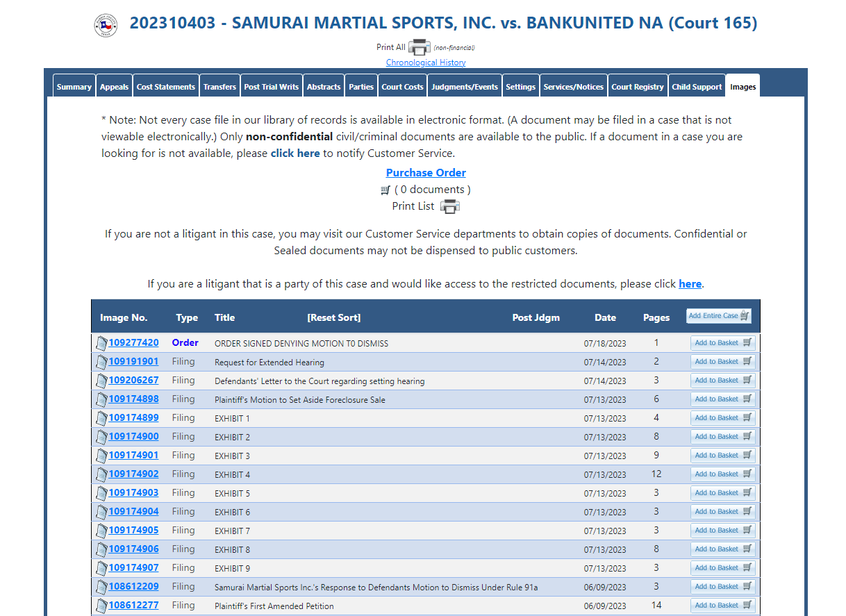Click document icon for image 109174906
Image resolution: width=846 pixels, height=616 pixels.
pyautogui.click(x=101, y=549)
